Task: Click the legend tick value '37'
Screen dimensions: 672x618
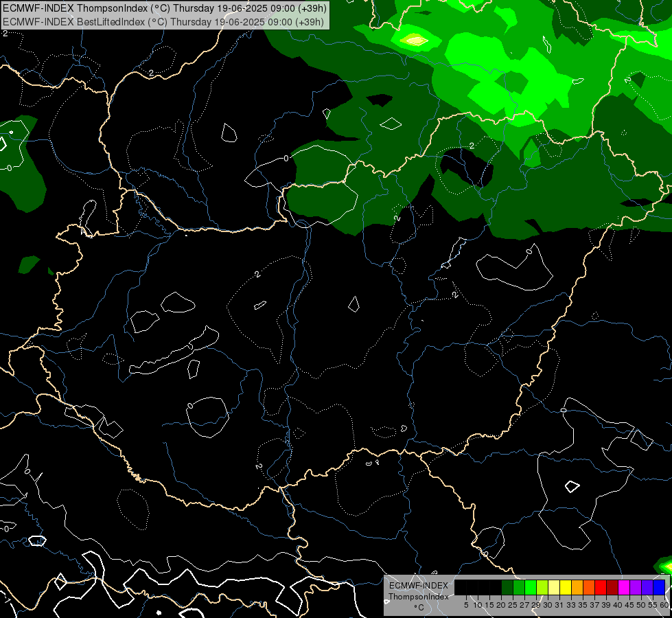Action: pos(594,605)
